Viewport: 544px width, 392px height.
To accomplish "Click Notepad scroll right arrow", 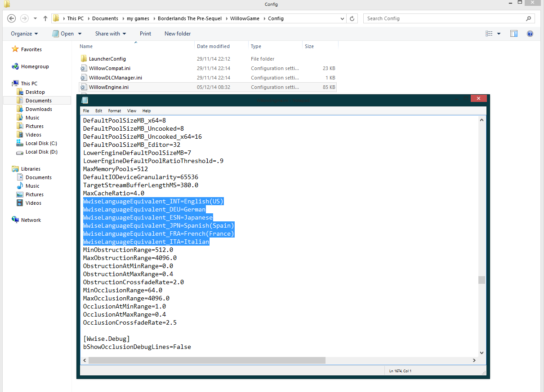I will (474, 360).
